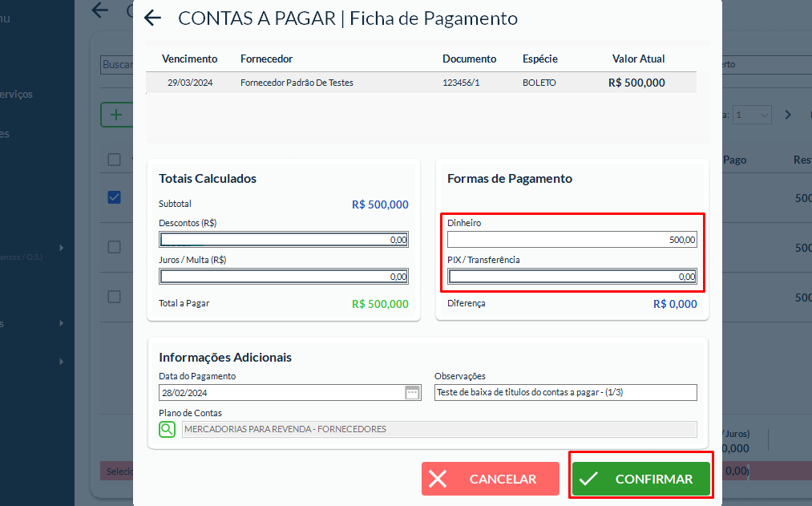The width and height of the screenshot is (812, 506).
Task: Open the sidebar item ending in 'erviços'
Action: pos(18,94)
